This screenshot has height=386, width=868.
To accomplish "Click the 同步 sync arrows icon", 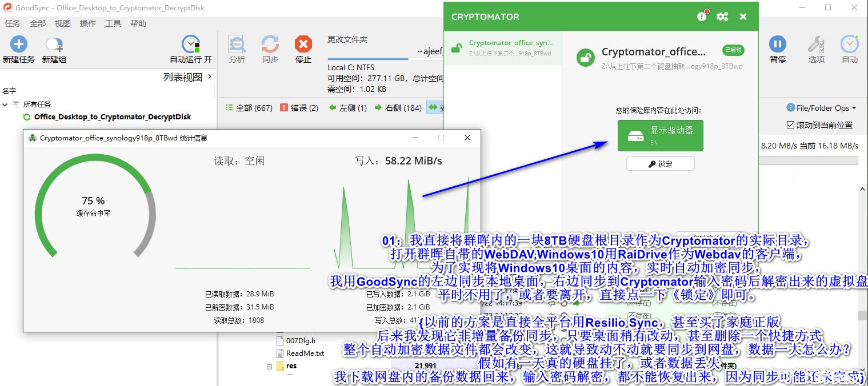I will pos(270,44).
